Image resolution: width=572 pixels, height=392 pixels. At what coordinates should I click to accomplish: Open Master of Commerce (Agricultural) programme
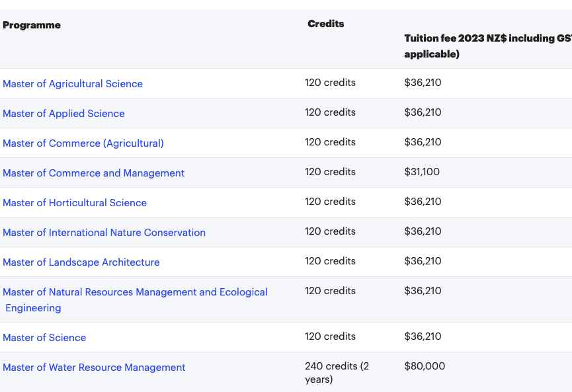point(83,143)
